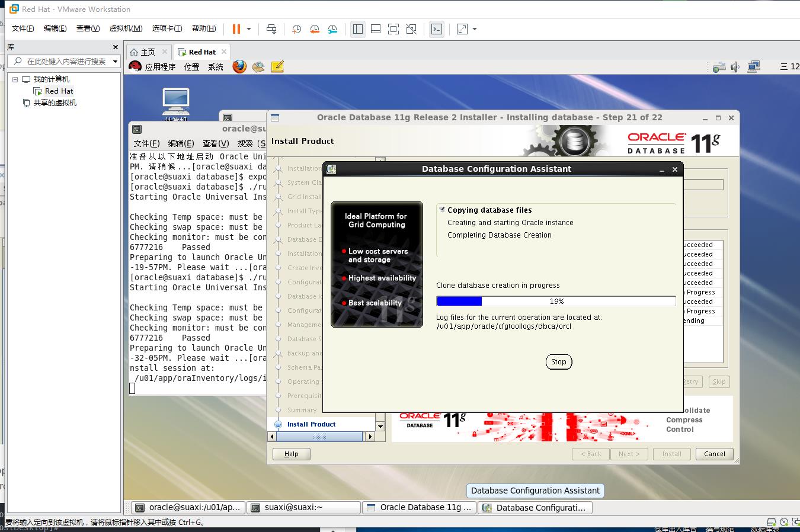Click the stretch guest display icon

coord(462,29)
